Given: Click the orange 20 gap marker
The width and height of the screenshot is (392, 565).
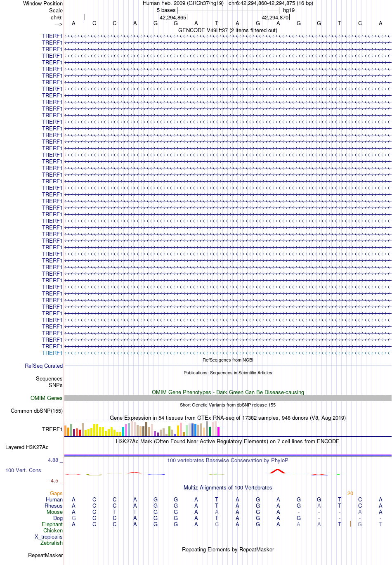Looking at the screenshot, I should coord(350,493).
